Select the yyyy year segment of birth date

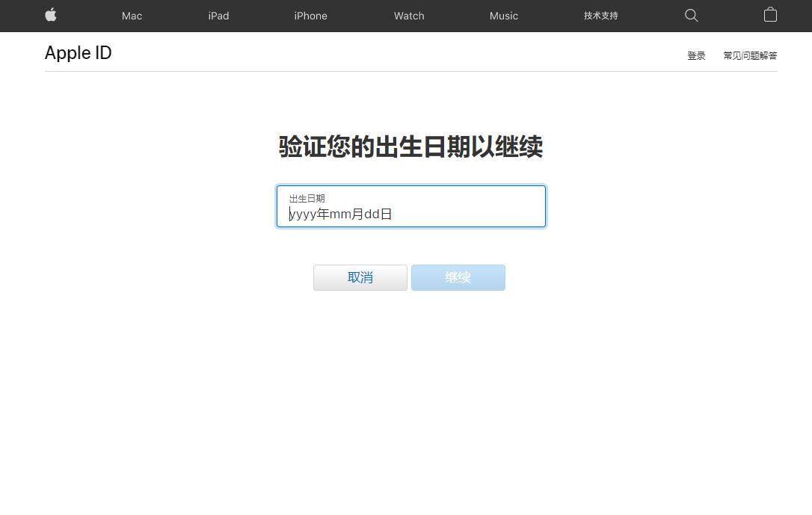[303, 215]
